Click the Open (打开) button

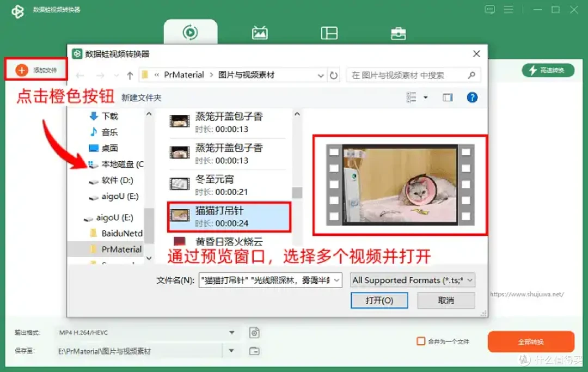point(379,300)
